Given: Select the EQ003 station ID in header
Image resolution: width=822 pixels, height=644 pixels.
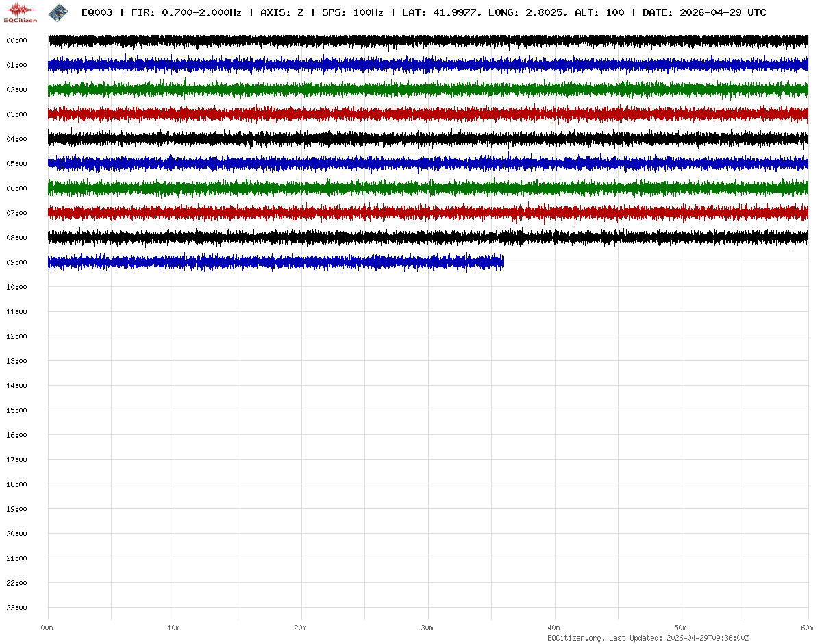Looking at the screenshot, I should 97,12.
